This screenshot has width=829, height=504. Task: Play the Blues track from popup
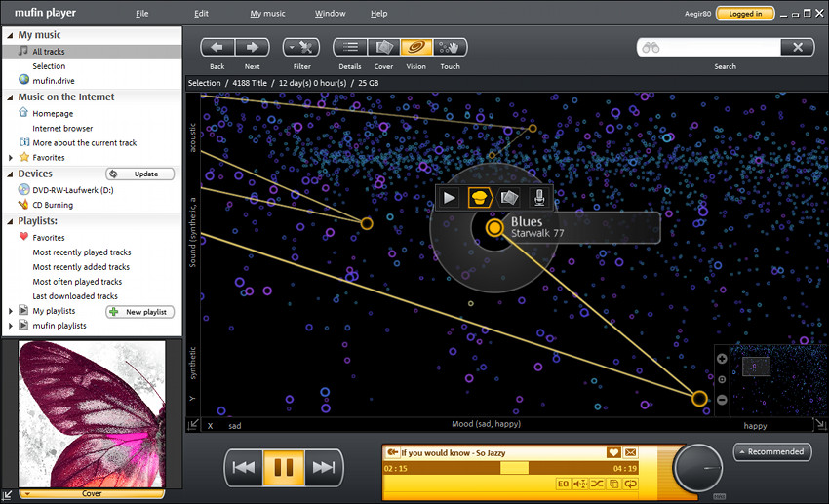point(450,198)
